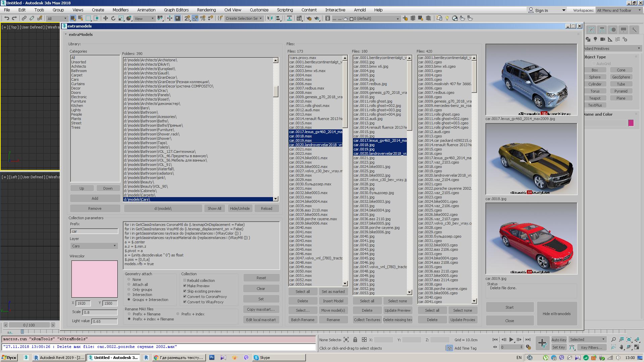Open the Rendering menu
The width and height of the screenshot is (644, 362).
(x=206, y=10)
